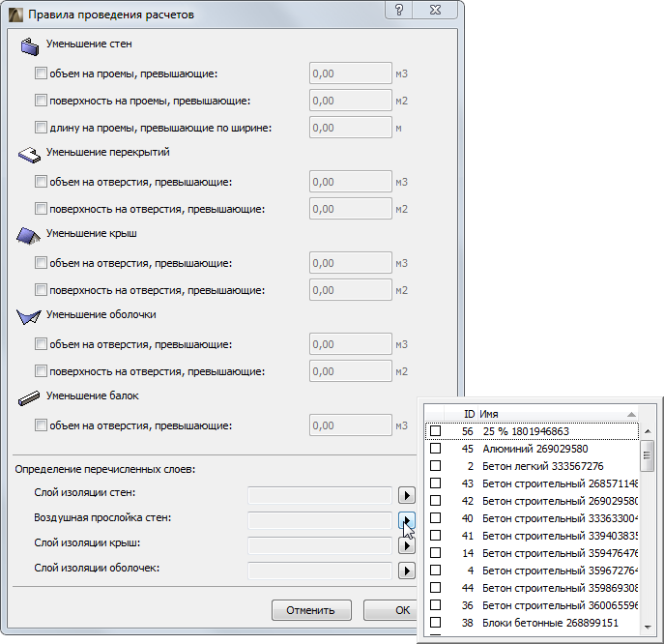The width and height of the screenshot is (664, 644).
Task: Click the help question mark button
Action: tap(398, 10)
